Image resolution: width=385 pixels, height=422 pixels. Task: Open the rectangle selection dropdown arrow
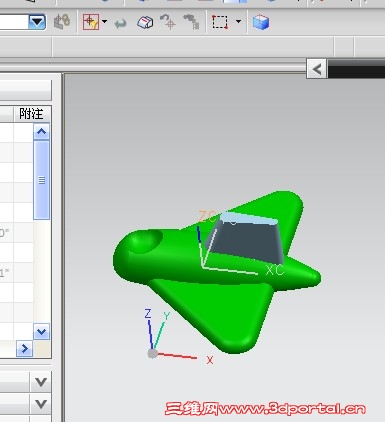point(238,21)
